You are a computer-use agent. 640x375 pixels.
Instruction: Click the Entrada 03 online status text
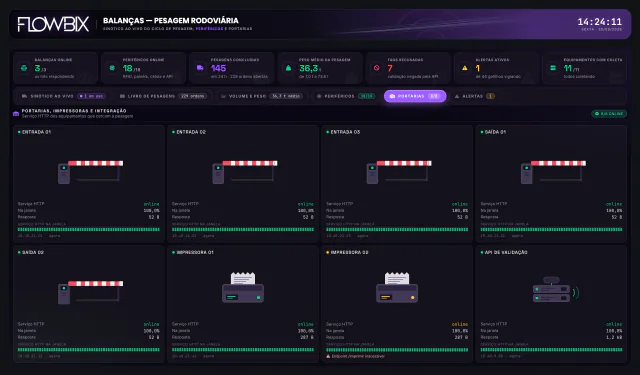(460, 204)
